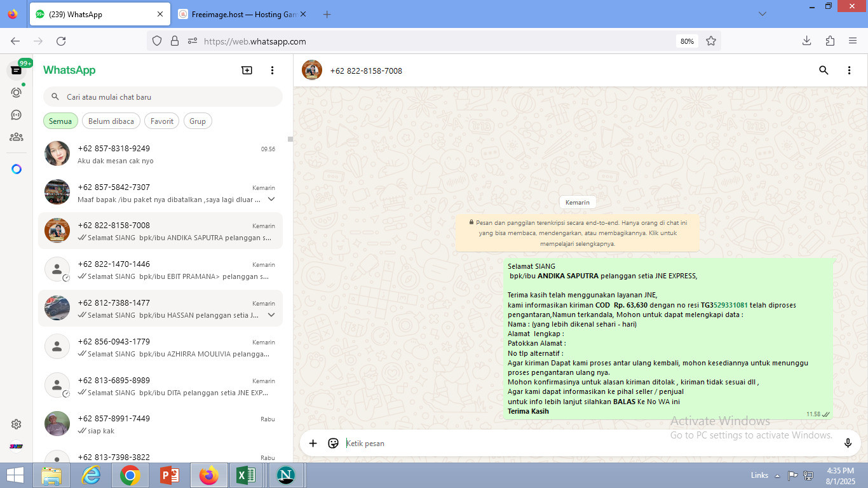Click the 'Ketik pesan' message input
The height and width of the screenshot is (488, 868).
tap(590, 443)
